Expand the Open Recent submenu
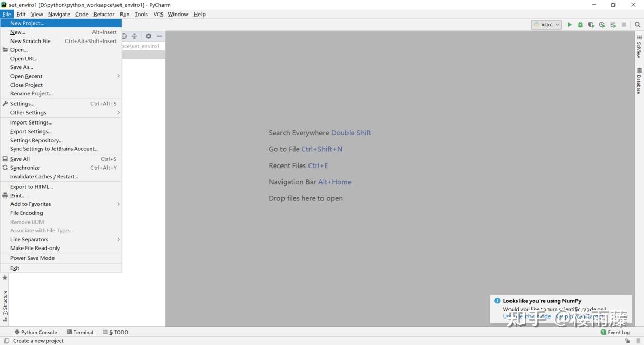The width and height of the screenshot is (644, 345). click(61, 76)
